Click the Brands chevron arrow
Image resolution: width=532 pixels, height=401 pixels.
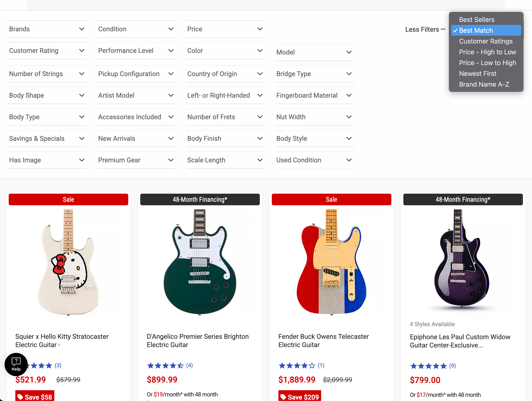82,29
